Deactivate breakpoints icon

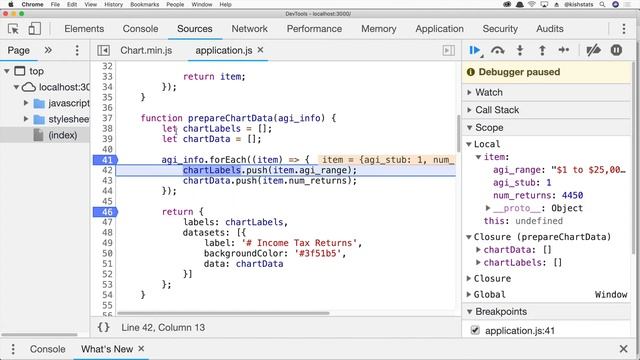click(593, 50)
